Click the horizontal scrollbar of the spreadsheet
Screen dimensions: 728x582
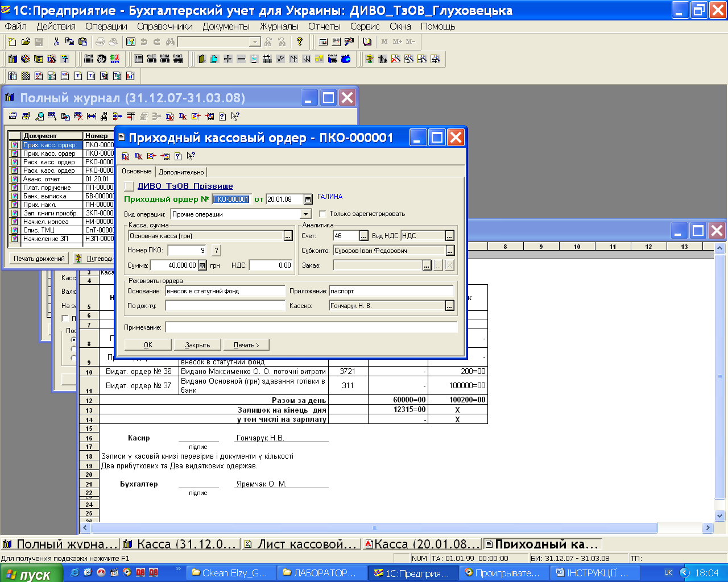pyautogui.click(x=374, y=528)
